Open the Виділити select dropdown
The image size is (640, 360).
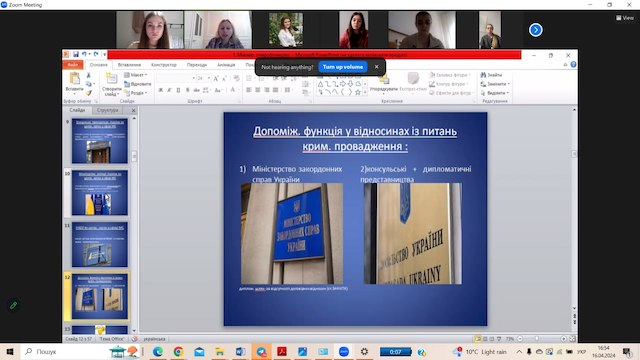(x=494, y=93)
